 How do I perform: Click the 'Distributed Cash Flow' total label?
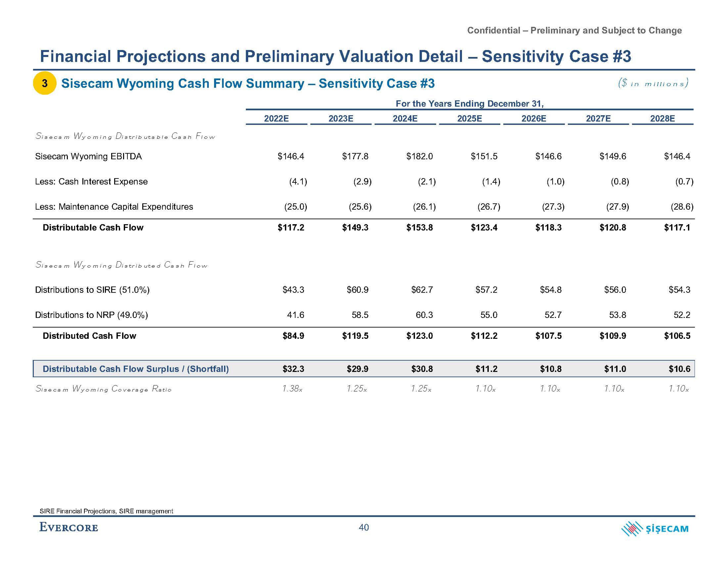(89, 336)
